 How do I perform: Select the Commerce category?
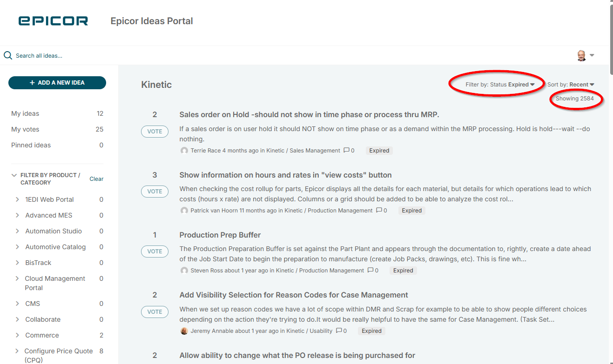42,335
